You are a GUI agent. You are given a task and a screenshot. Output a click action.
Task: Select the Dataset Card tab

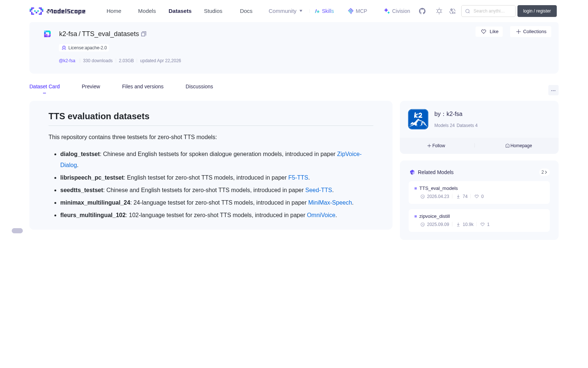pyautogui.click(x=44, y=86)
